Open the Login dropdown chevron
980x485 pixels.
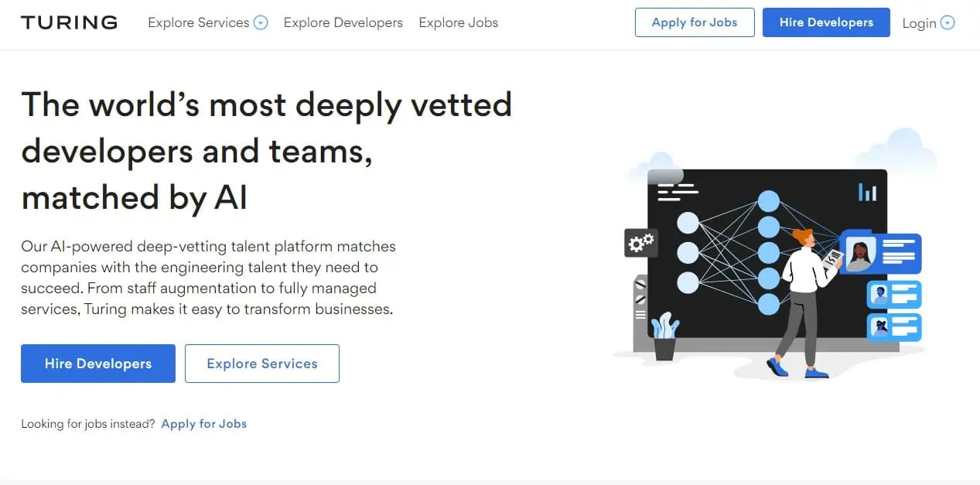click(x=948, y=23)
